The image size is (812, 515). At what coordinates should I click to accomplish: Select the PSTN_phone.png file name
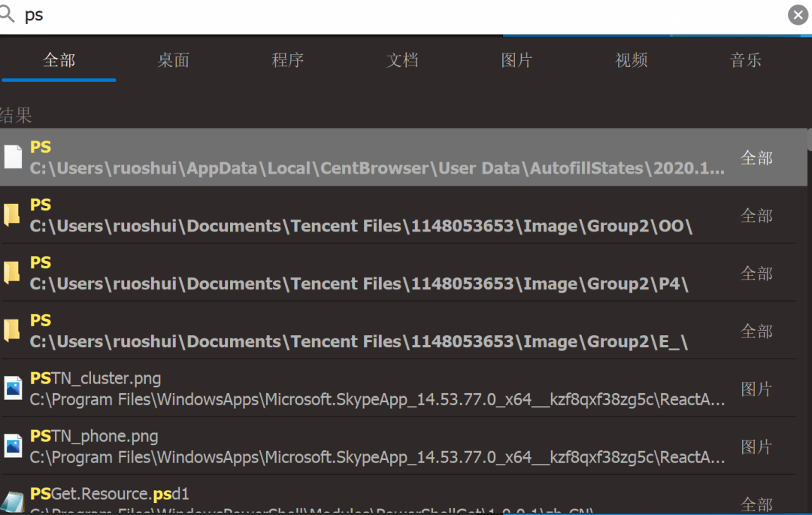(94, 437)
